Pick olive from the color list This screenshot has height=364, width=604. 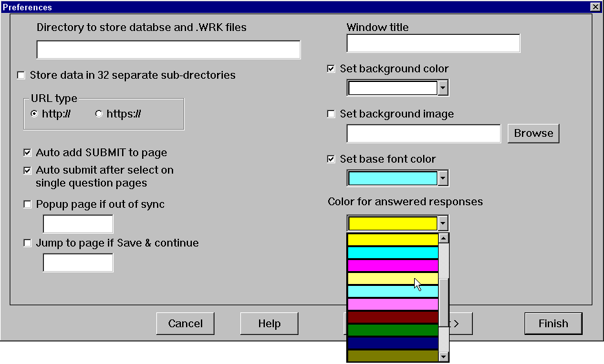(x=393, y=356)
